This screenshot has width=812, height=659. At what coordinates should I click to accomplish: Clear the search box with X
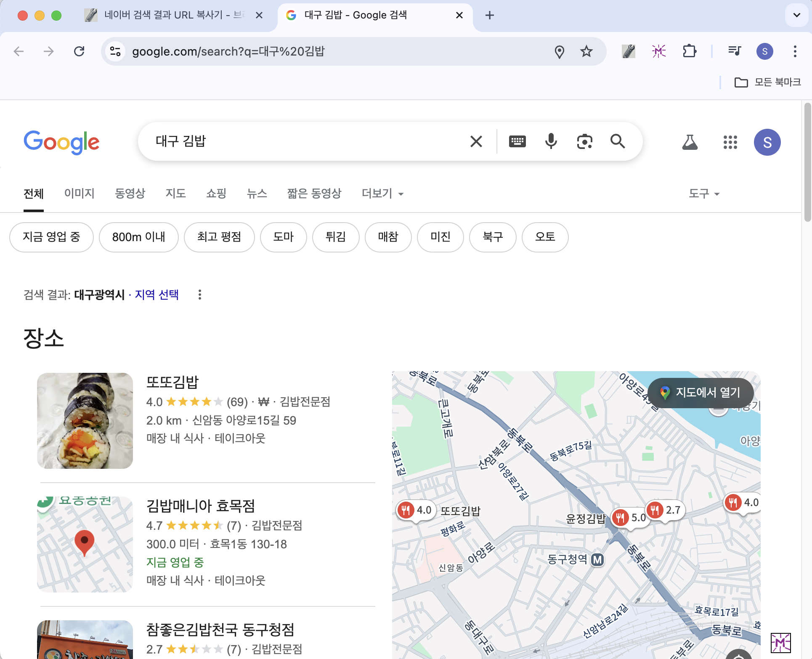click(x=476, y=141)
